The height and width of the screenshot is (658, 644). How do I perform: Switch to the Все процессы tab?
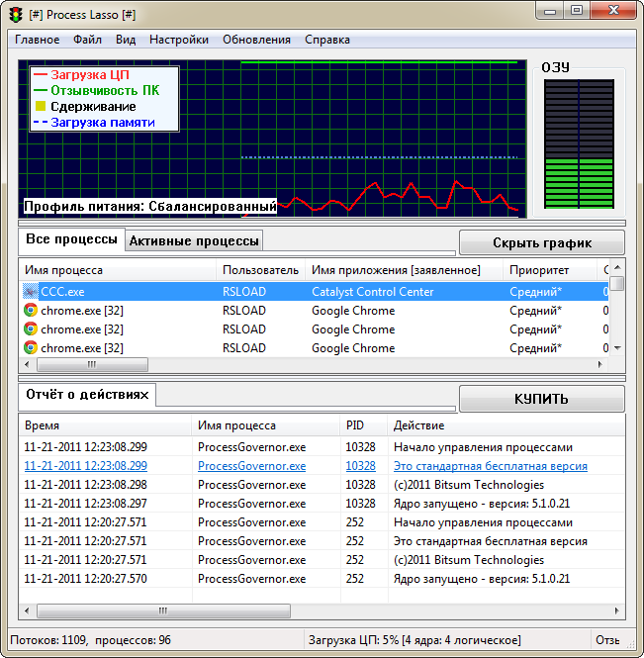[71, 239]
